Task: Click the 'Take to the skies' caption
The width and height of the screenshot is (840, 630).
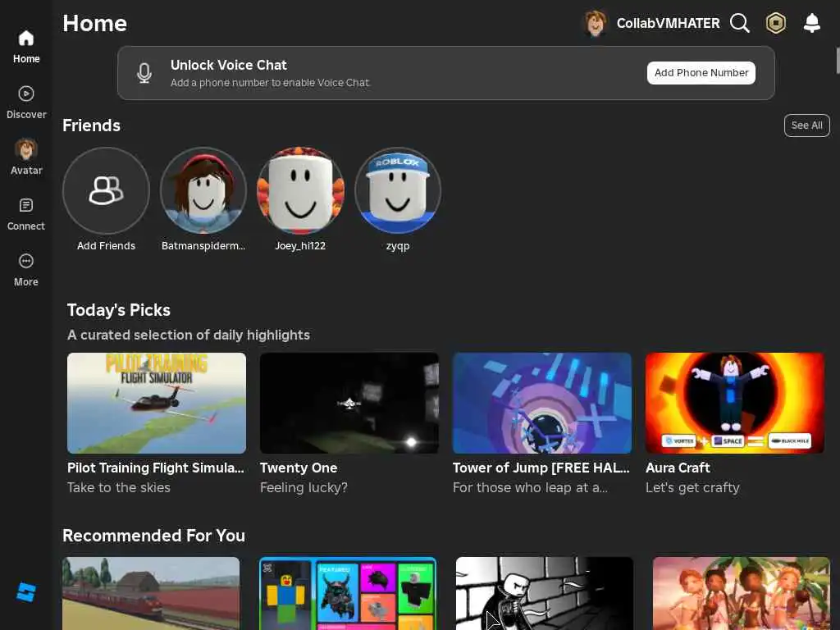Action: [x=119, y=487]
